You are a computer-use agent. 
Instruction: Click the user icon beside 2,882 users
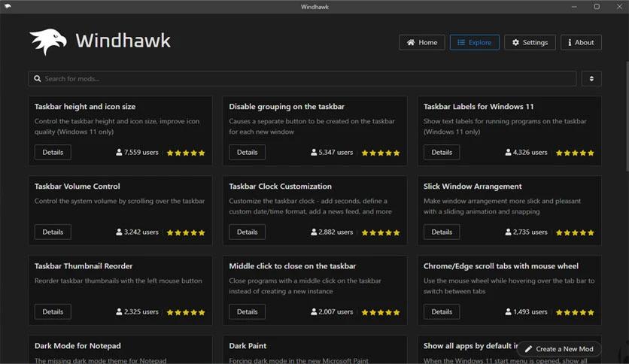314,232
